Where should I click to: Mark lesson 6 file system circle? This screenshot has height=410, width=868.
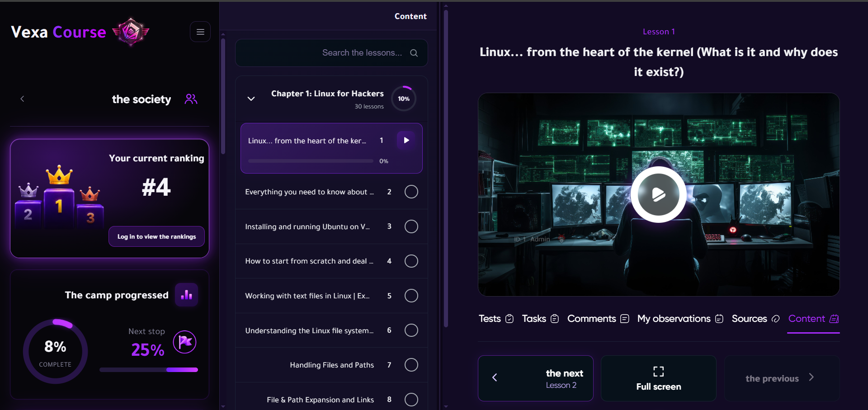coord(411,330)
